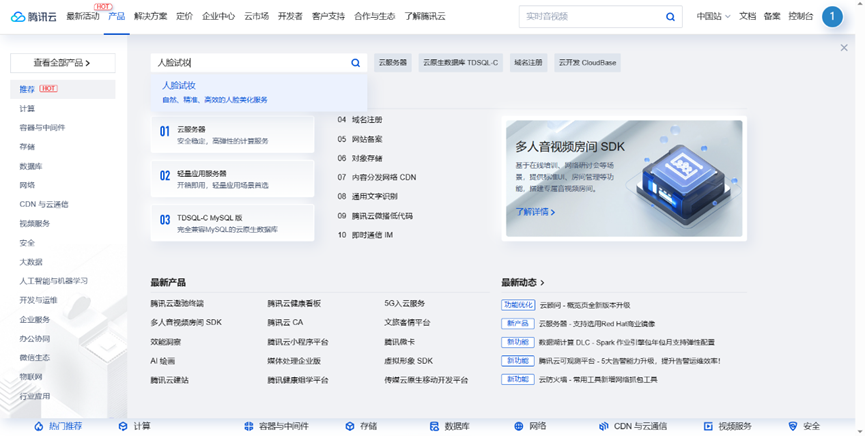This screenshot has width=865, height=436.
Task: Click the 备案 link in header
Action: point(772,17)
